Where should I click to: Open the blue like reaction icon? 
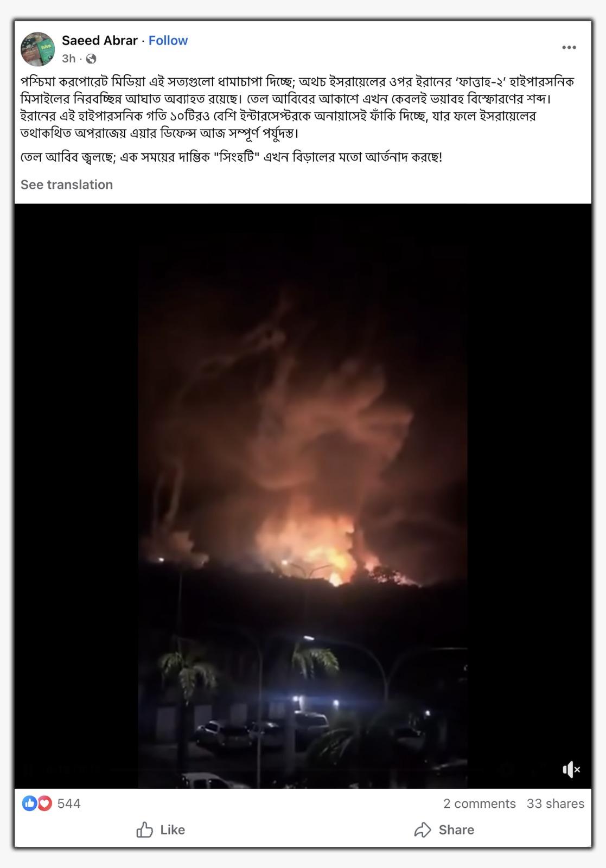[x=29, y=803]
